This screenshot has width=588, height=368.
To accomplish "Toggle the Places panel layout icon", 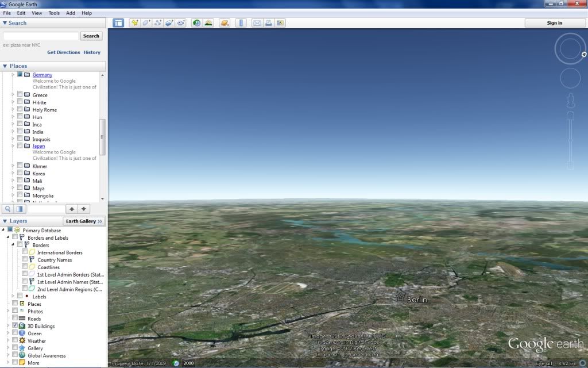I will (20, 209).
